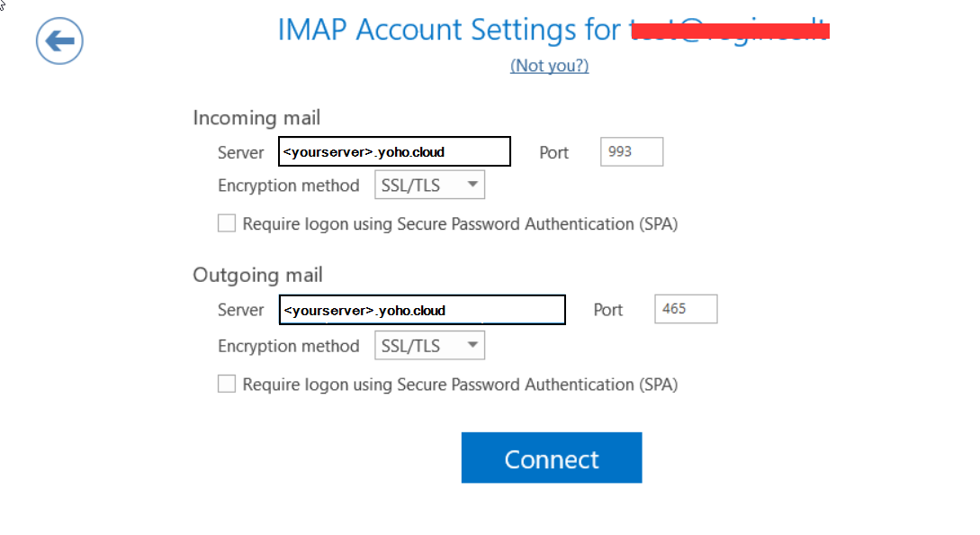
Task: Click the "Incoming mail" section heading
Action: tap(256, 118)
